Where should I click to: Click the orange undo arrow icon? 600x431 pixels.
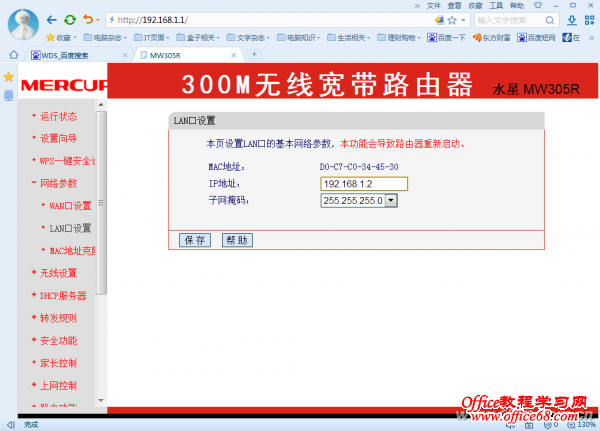[88, 20]
